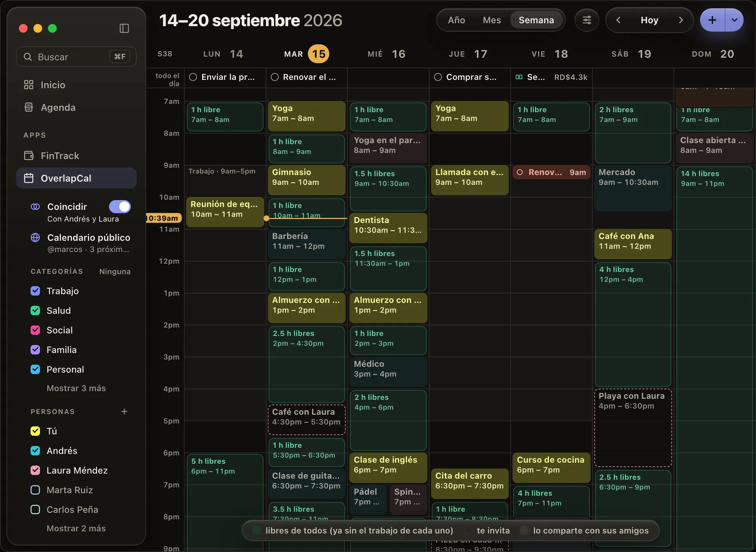Viewport: 756px width, 552px height.
Task: Uncheck the Familia category
Action: pyautogui.click(x=35, y=350)
